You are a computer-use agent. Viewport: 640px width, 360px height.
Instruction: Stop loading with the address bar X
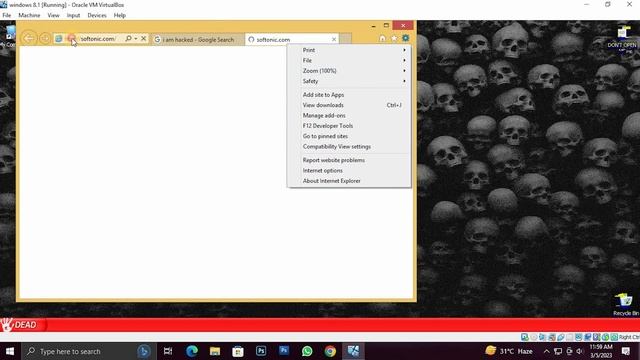click(143, 38)
